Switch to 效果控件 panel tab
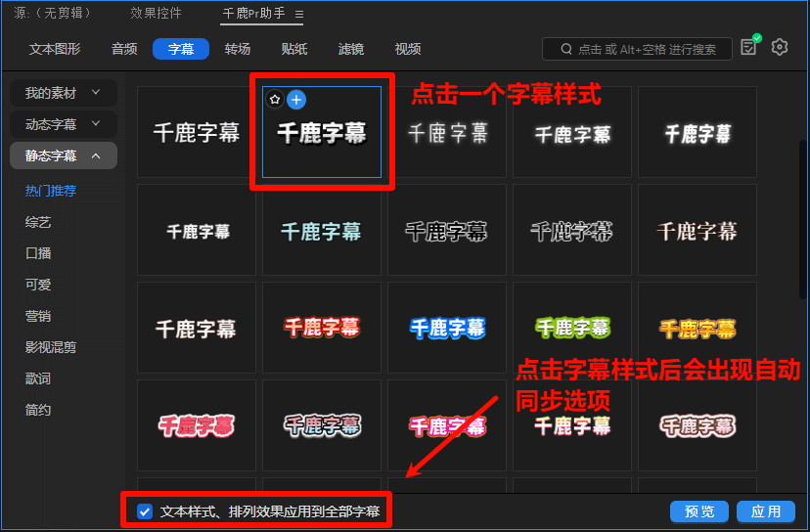 tap(156, 13)
